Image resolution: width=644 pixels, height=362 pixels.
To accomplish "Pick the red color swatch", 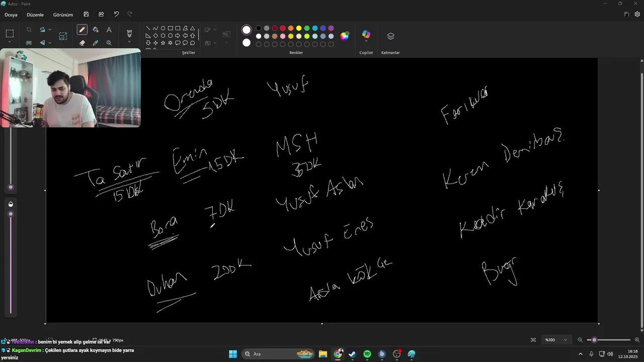I will (283, 28).
